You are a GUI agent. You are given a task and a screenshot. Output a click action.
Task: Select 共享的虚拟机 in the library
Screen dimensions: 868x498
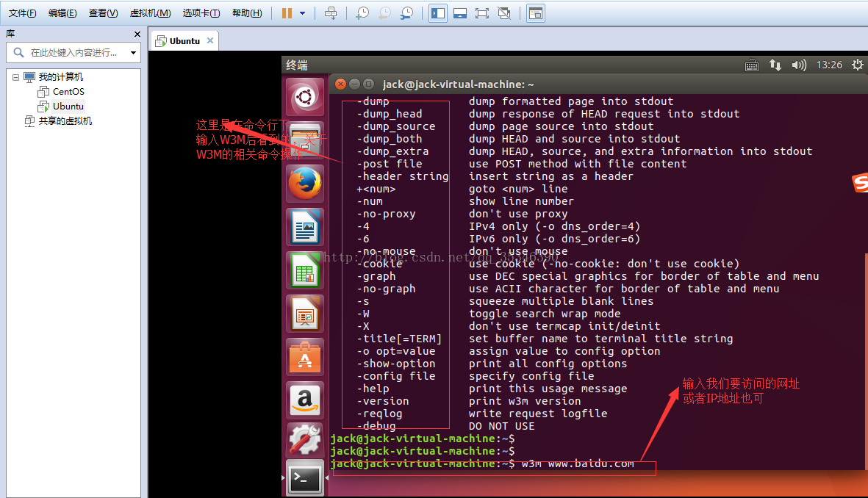tap(65, 121)
